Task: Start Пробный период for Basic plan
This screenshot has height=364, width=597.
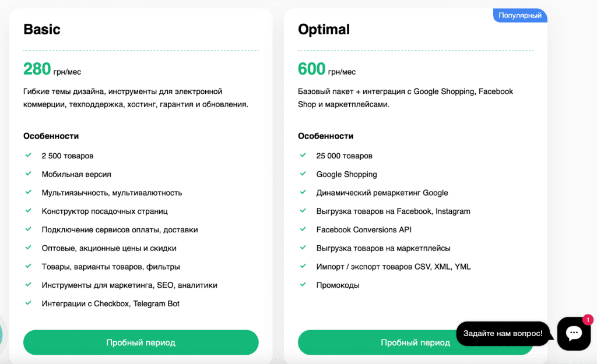Action: pos(141,342)
